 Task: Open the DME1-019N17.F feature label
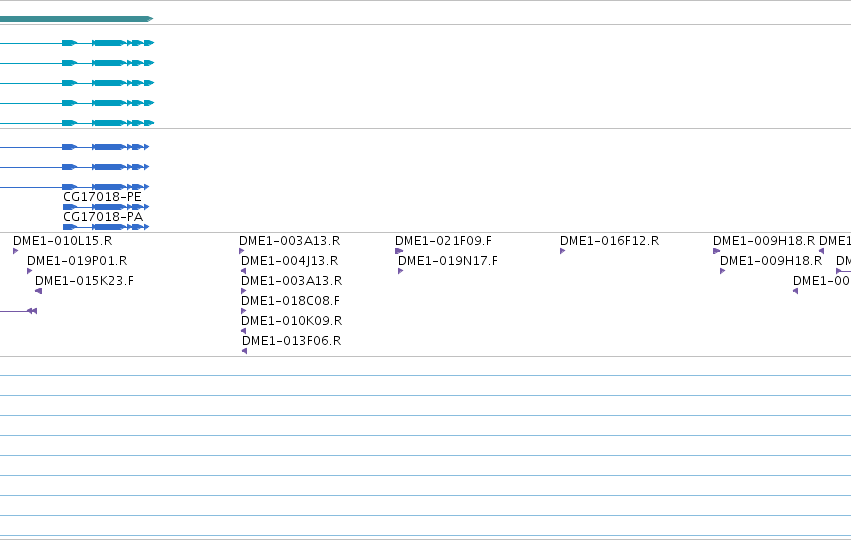click(448, 261)
